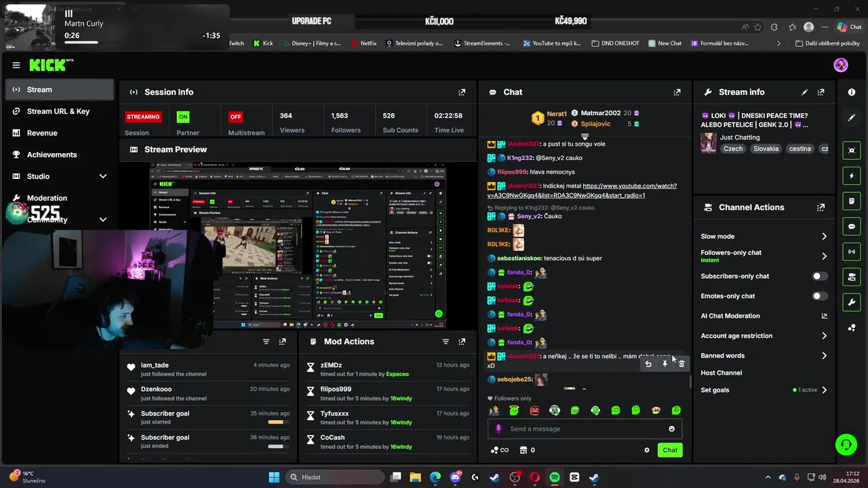Click the green Chat send button
The width and height of the screenshot is (868, 488).
click(670, 450)
